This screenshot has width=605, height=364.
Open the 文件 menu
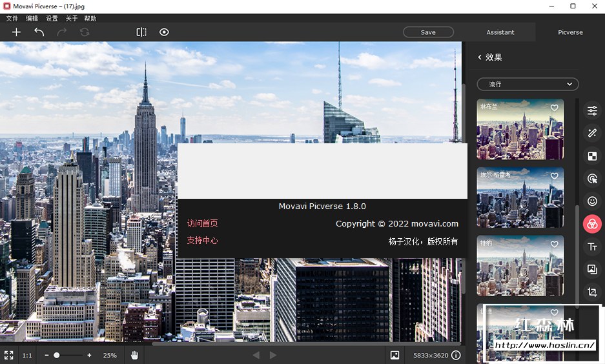[x=12, y=19]
